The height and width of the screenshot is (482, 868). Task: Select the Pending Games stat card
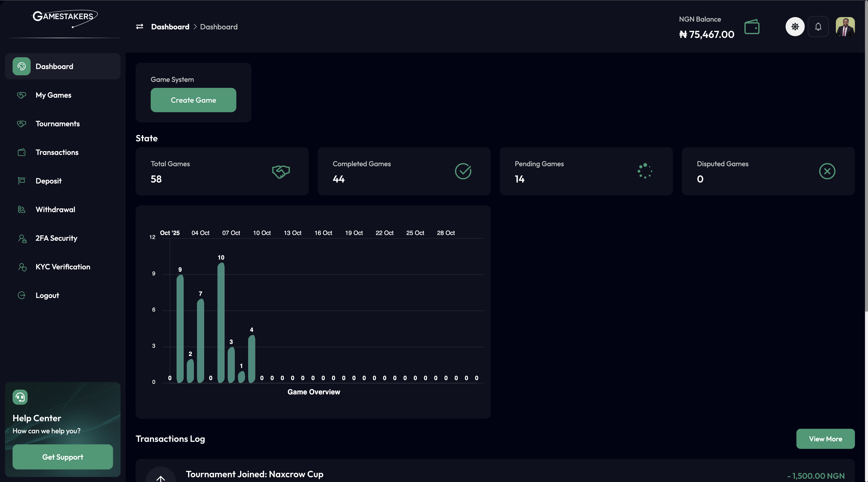(x=586, y=171)
